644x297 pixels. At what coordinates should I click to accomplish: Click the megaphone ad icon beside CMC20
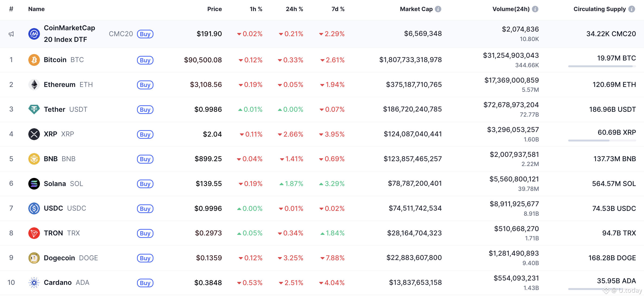(11, 34)
